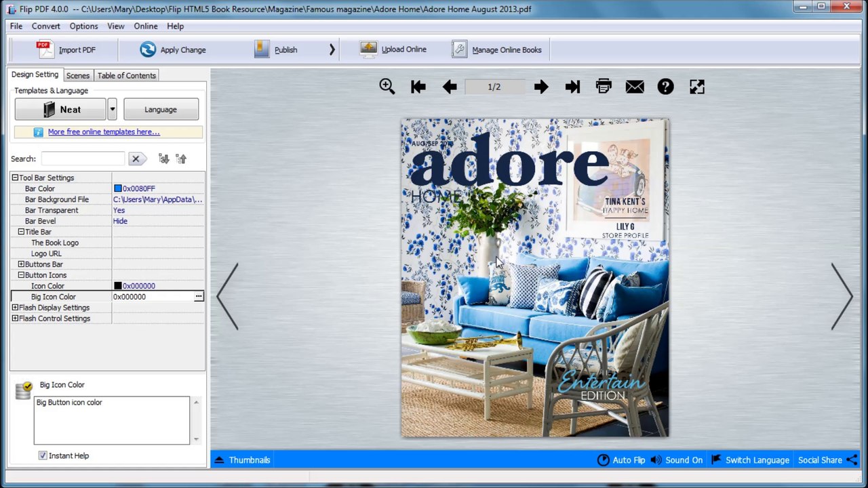Open the Big Icon Color ellipsis picker
This screenshot has height=488, width=868.
click(199, 297)
